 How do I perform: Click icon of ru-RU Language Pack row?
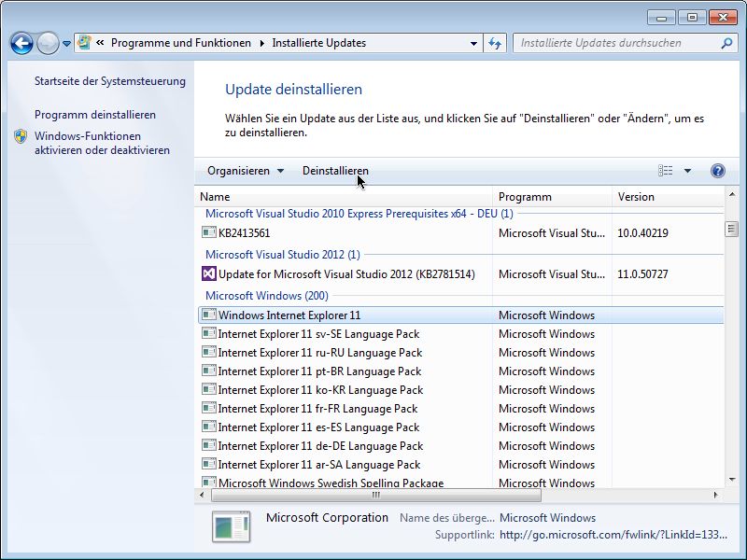(208, 352)
